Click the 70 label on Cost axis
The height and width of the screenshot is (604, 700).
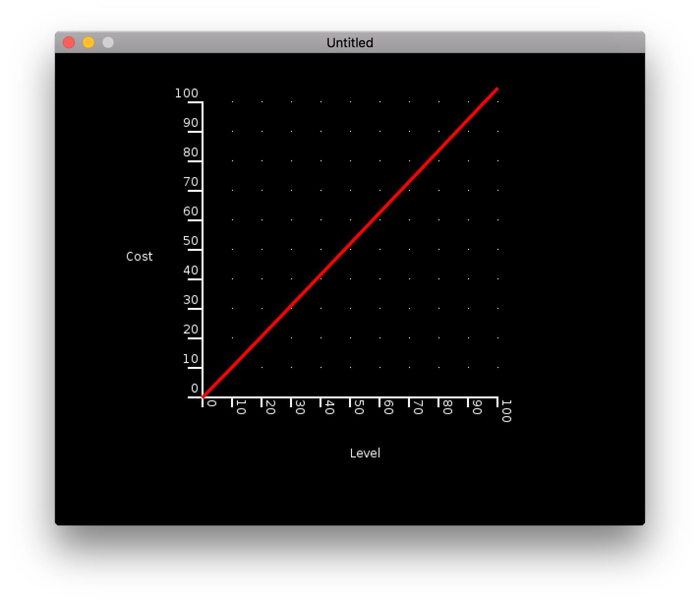(x=191, y=181)
